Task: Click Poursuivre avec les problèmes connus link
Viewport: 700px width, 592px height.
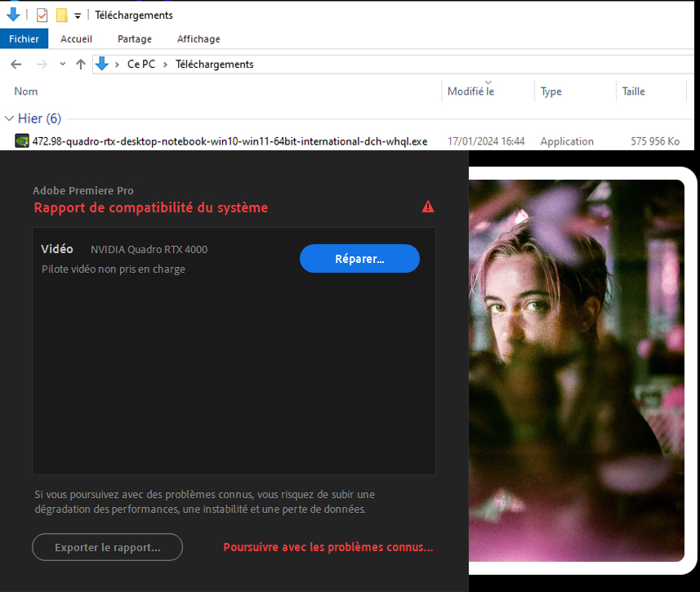Action: point(328,547)
